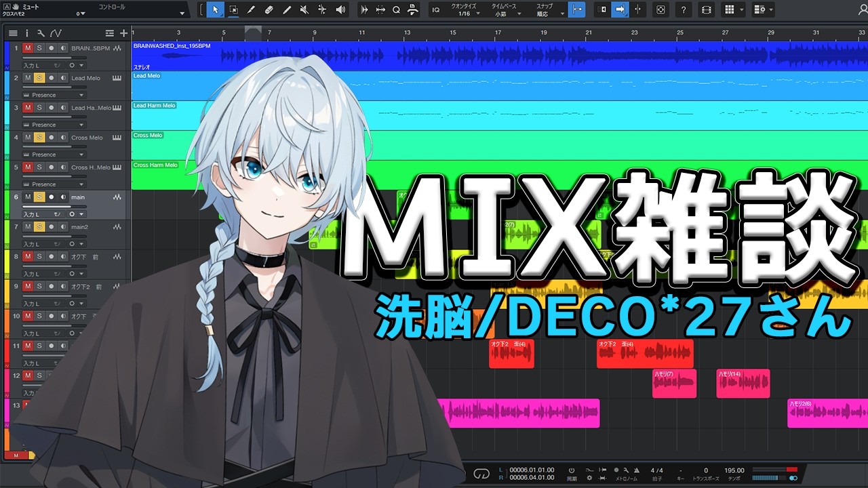Mute the main2 track
Viewport: 868px width, 488px height.
click(x=28, y=227)
